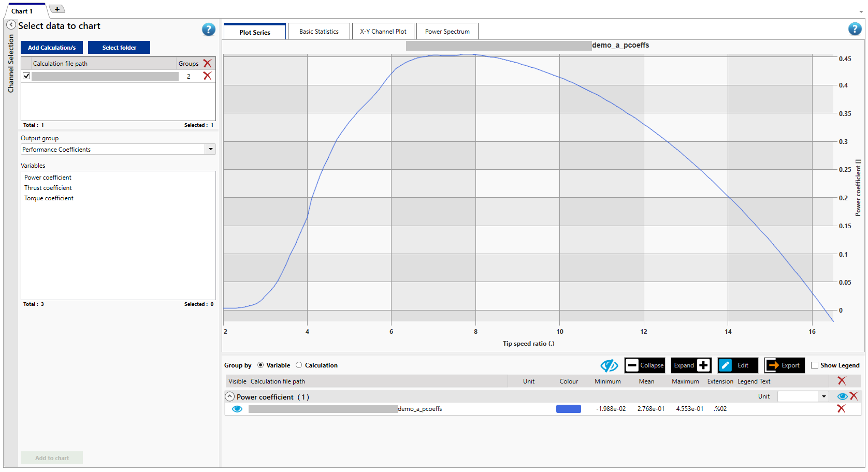
Task: Click the minimum value -1.988e-02
Action: pos(611,409)
